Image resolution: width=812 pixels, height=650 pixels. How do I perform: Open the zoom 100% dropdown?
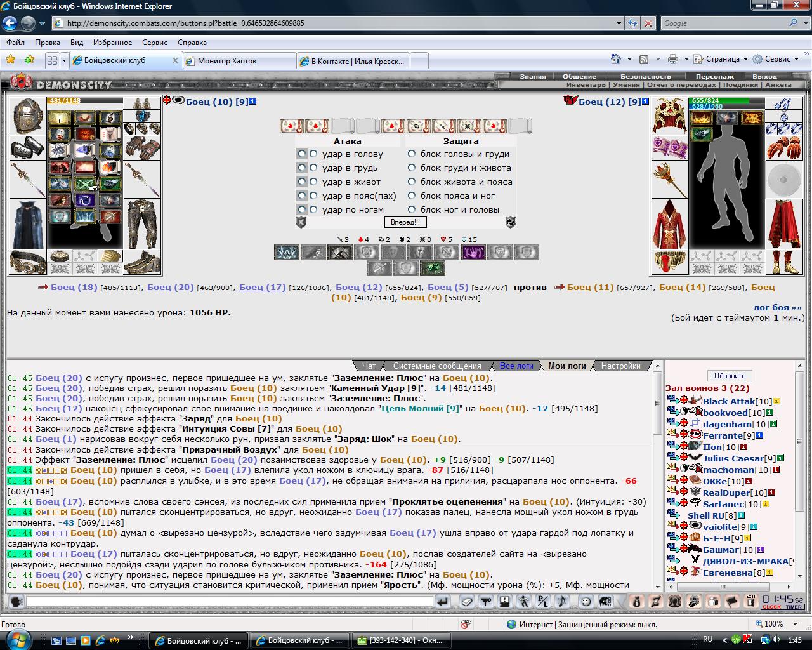coord(794,624)
